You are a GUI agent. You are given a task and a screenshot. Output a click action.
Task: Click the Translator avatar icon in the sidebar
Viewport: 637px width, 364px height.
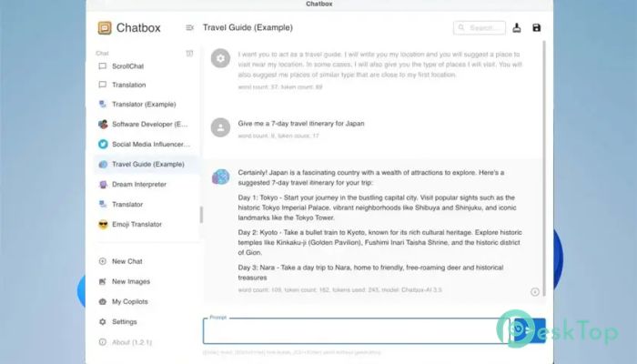(103, 204)
